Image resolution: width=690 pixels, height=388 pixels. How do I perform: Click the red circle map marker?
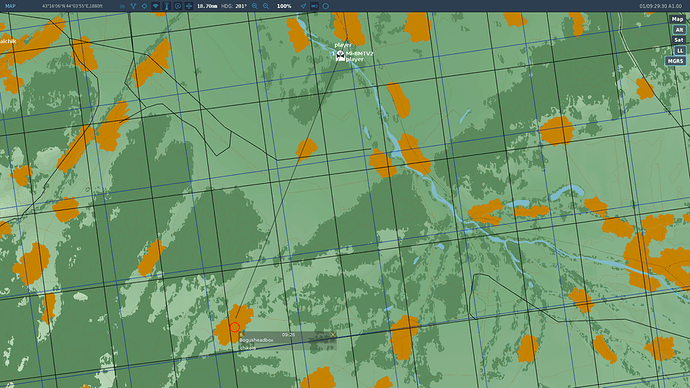235,327
